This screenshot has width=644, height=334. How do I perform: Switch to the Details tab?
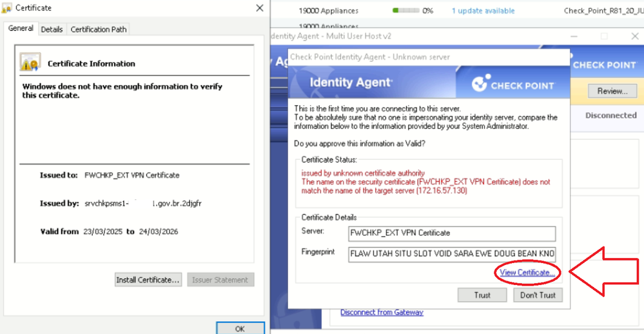click(52, 29)
